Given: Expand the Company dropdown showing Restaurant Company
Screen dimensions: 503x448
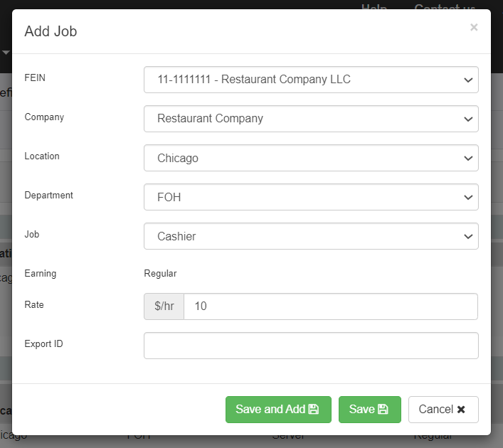Looking at the screenshot, I should click(311, 119).
